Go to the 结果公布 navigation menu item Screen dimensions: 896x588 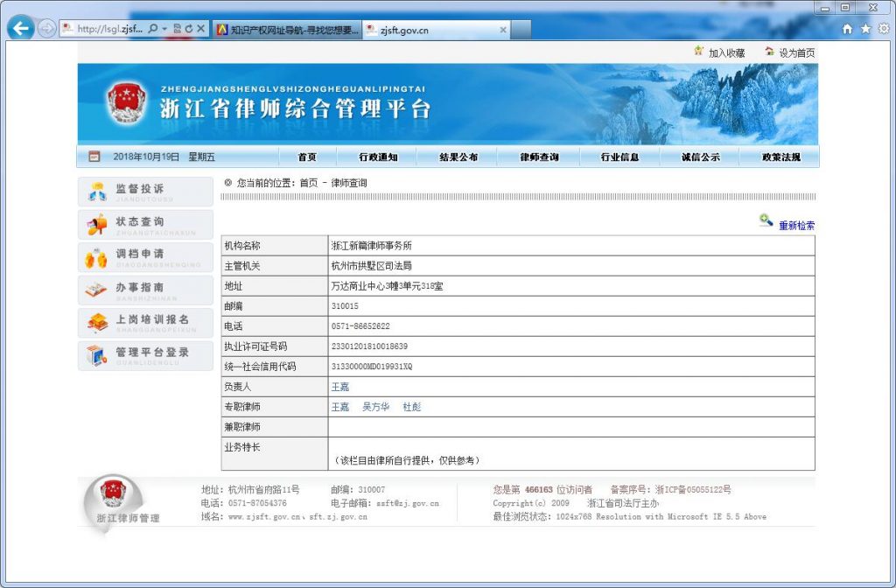coord(458,157)
